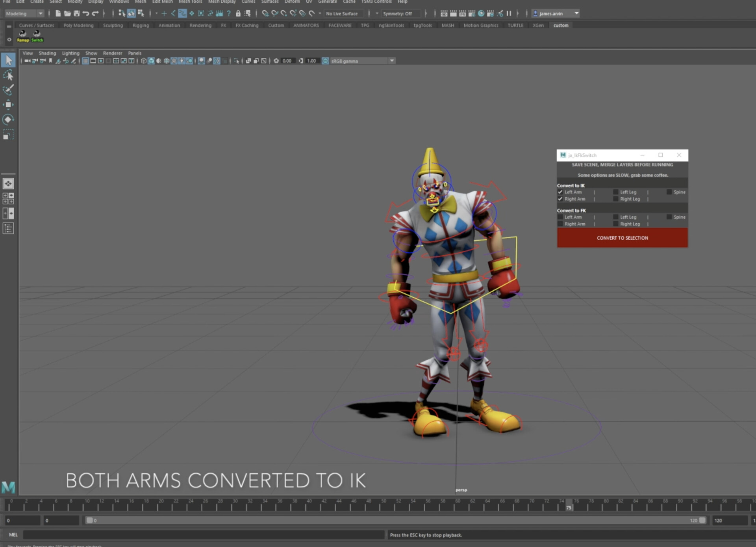Run the Switch python shelf script
The height and width of the screenshot is (547, 756).
37,36
